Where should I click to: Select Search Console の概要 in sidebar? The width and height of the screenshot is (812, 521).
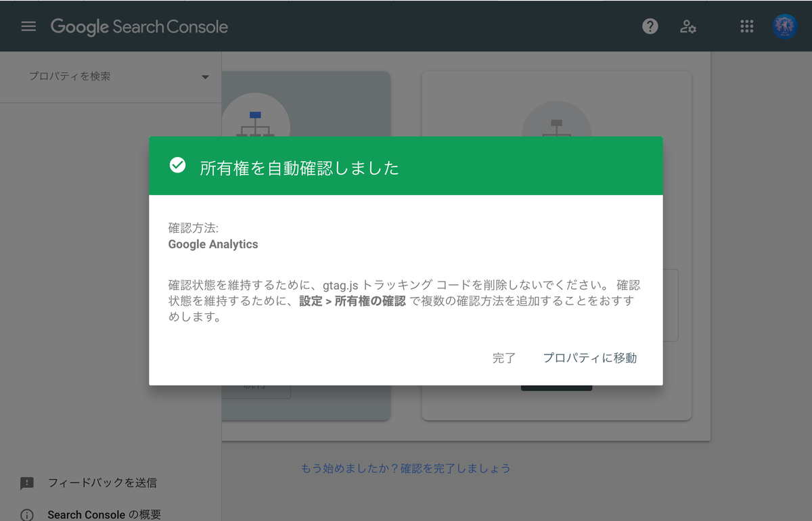click(104, 515)
